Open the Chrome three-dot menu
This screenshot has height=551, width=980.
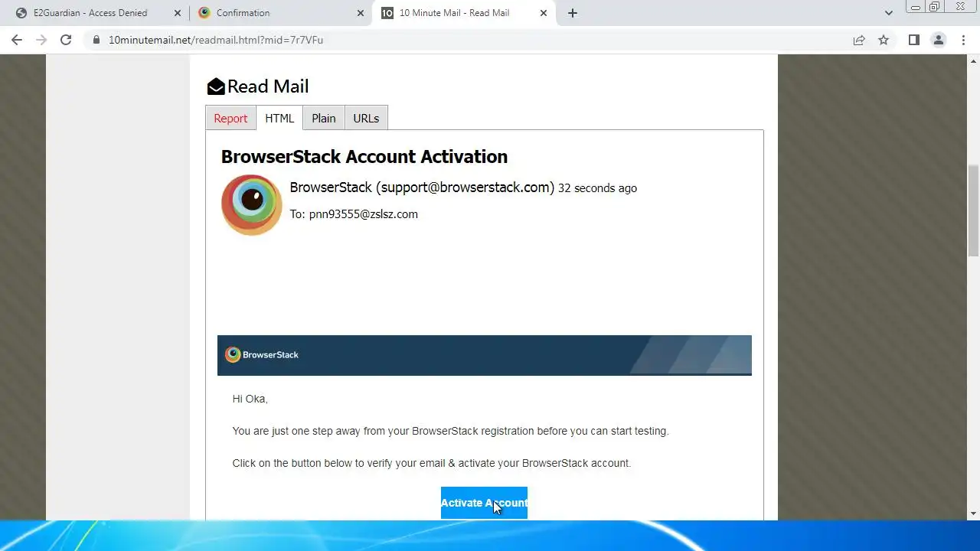[x=962, y=40]
